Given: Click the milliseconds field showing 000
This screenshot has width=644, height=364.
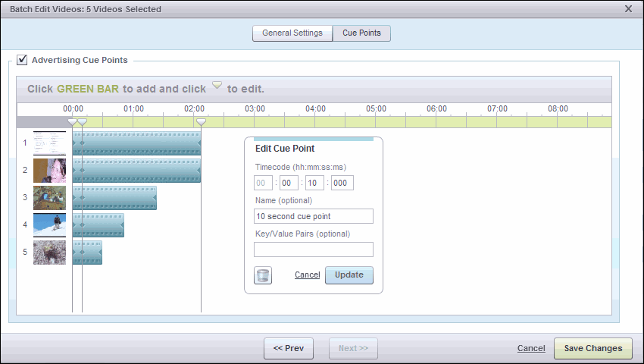Looking at the screenshot, I should pyautogui.click(x=342, y=183).
